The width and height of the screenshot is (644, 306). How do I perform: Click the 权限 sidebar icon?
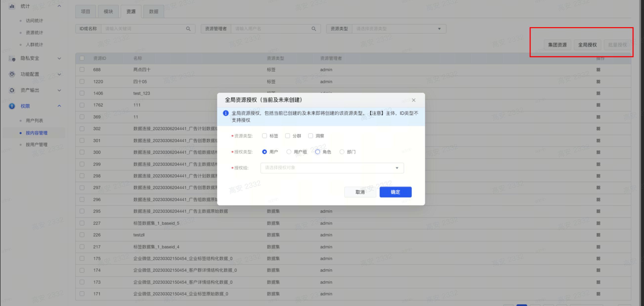pyautogui.click(x=12, y=106)
